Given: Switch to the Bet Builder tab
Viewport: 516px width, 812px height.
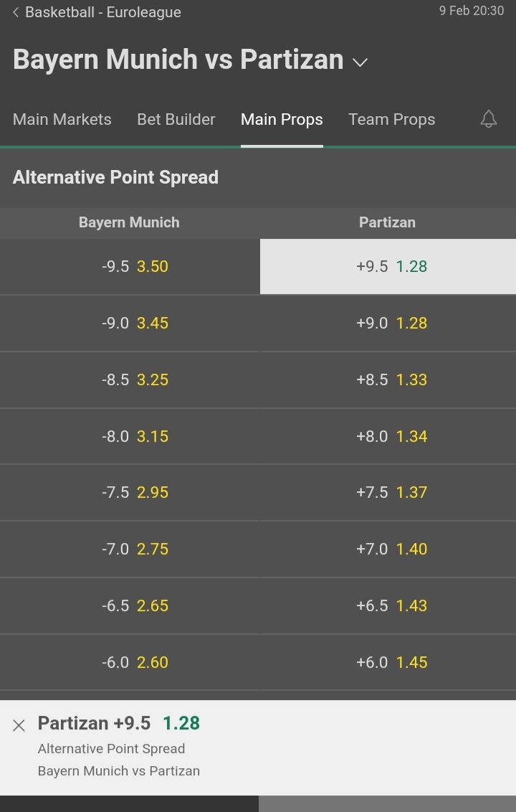Looking at the screenshot, I should pyautogui.click(x=176, y=120).
